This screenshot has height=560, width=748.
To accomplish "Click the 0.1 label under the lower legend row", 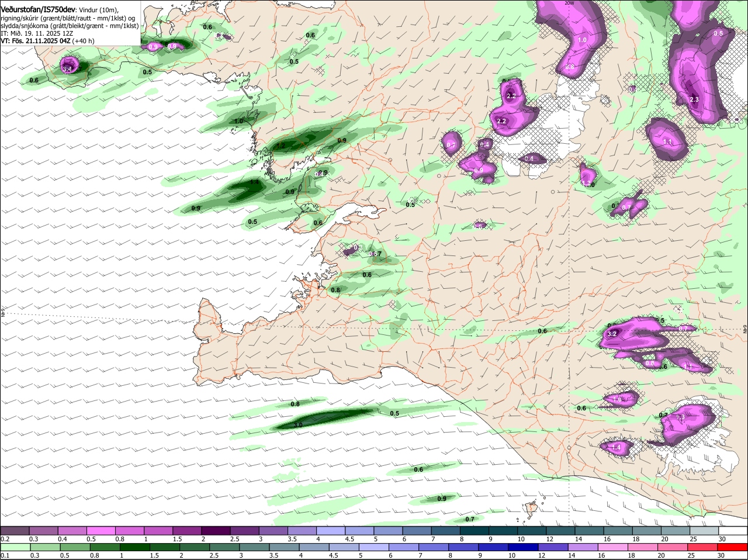I will [5, 555].
